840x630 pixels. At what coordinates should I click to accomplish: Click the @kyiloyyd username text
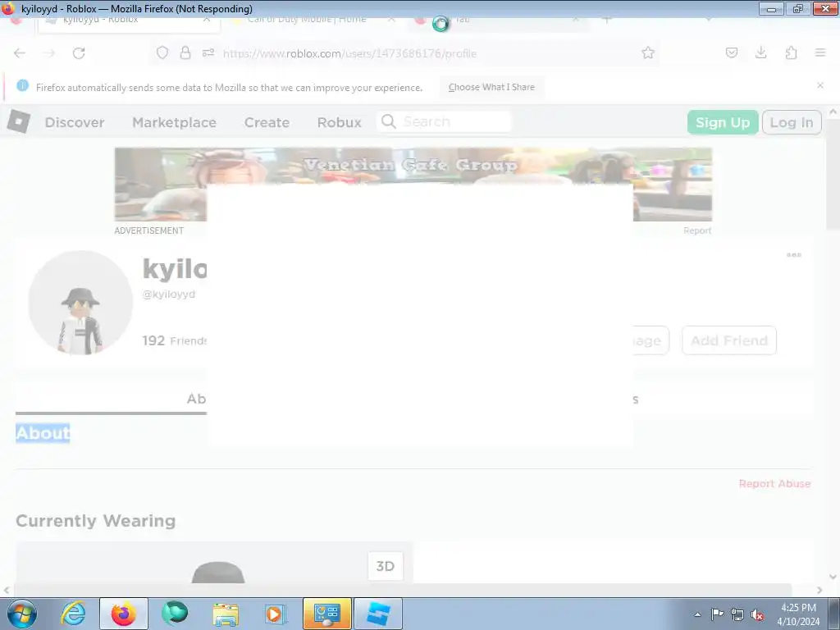(169, 294)
